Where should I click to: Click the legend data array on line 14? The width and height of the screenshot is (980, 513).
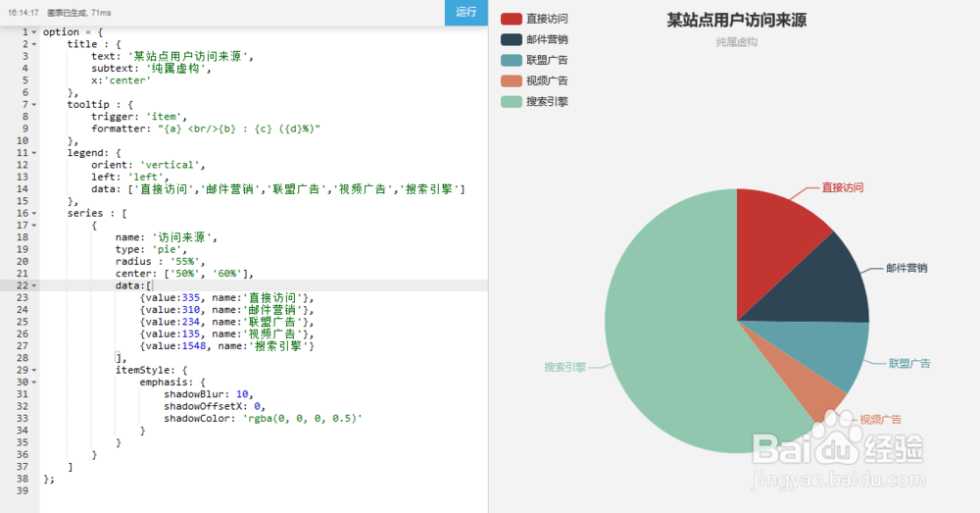pos(296,189)
